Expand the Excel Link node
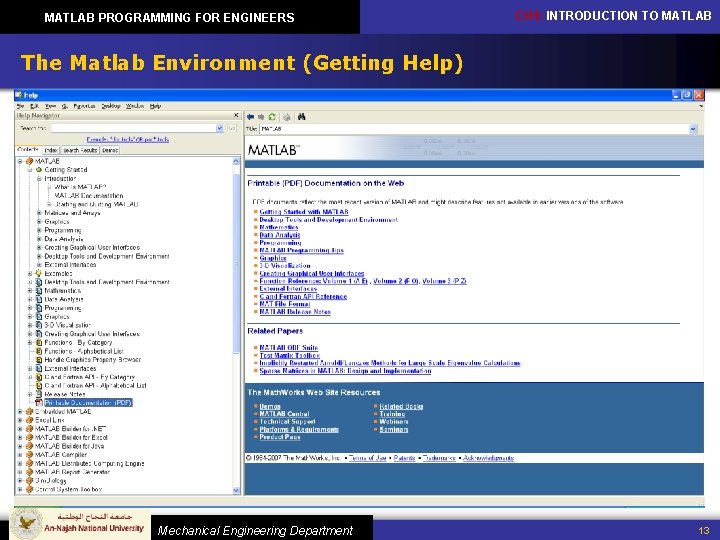This screenshot has height=540, width=720. (x=20, y=420)
